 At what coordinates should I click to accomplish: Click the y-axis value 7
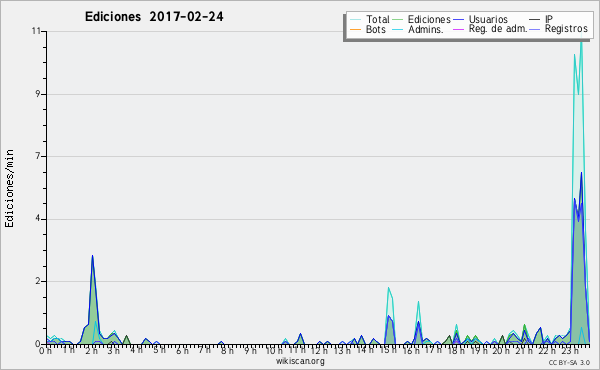38,156
